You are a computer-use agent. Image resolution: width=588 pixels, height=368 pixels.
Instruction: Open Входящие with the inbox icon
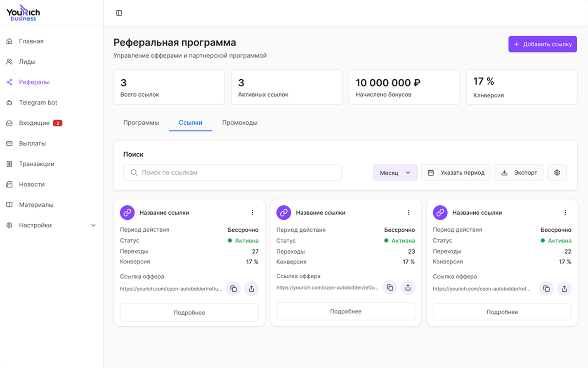click(9, 123)
